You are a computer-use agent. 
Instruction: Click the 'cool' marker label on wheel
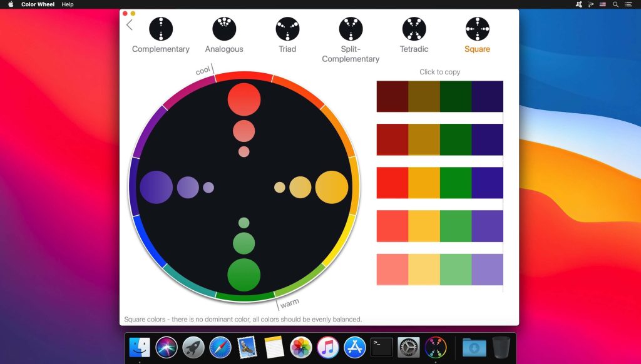click(203, 70)
